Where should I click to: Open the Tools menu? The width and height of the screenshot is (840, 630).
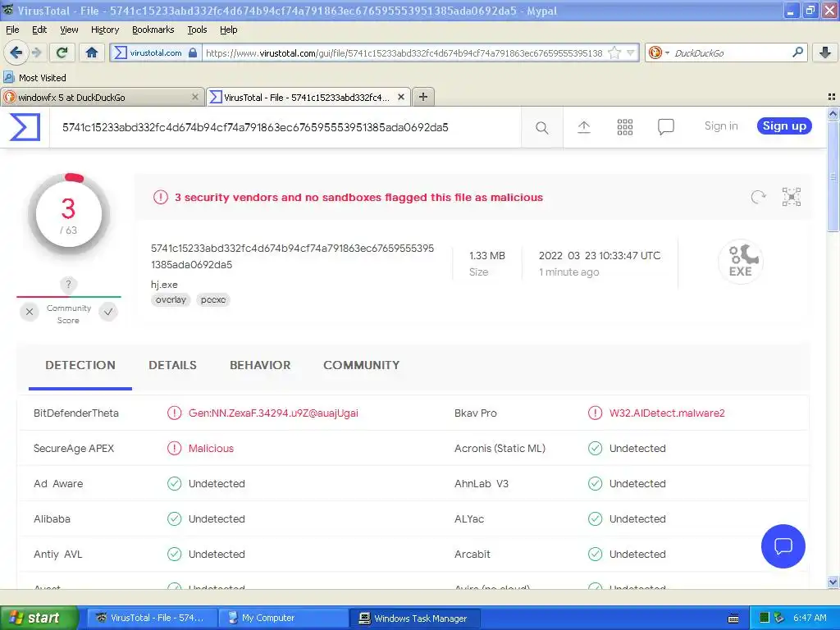click(x=197, y=30)
